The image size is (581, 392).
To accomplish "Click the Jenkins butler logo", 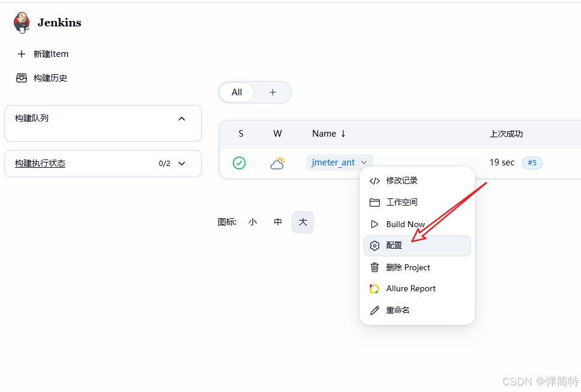I will [22, 23].
